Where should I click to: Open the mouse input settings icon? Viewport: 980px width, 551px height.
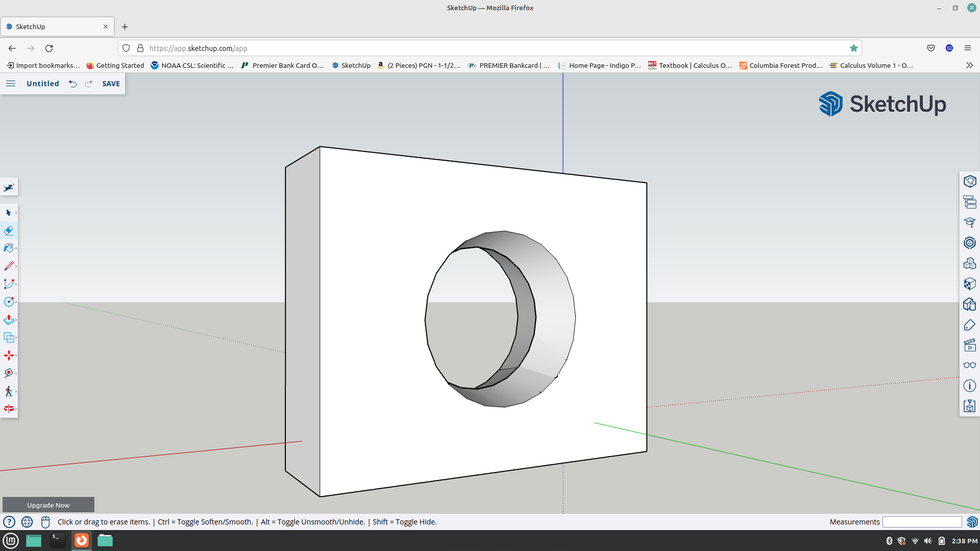(x=45, y=522)
